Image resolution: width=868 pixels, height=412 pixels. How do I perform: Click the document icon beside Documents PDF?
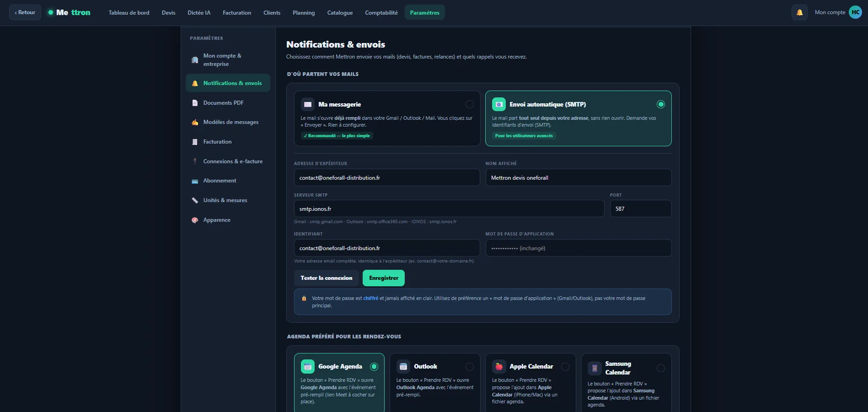(195, 103)
